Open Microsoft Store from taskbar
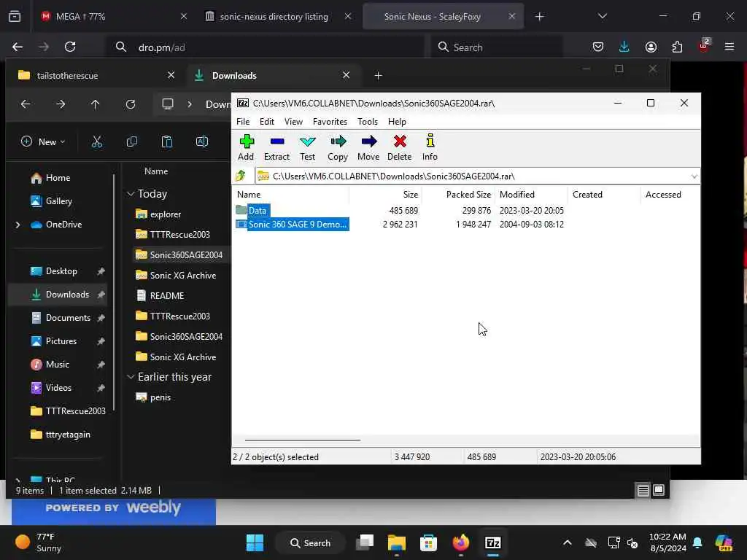This screenshot has height=560, width=747. point(428,542)
